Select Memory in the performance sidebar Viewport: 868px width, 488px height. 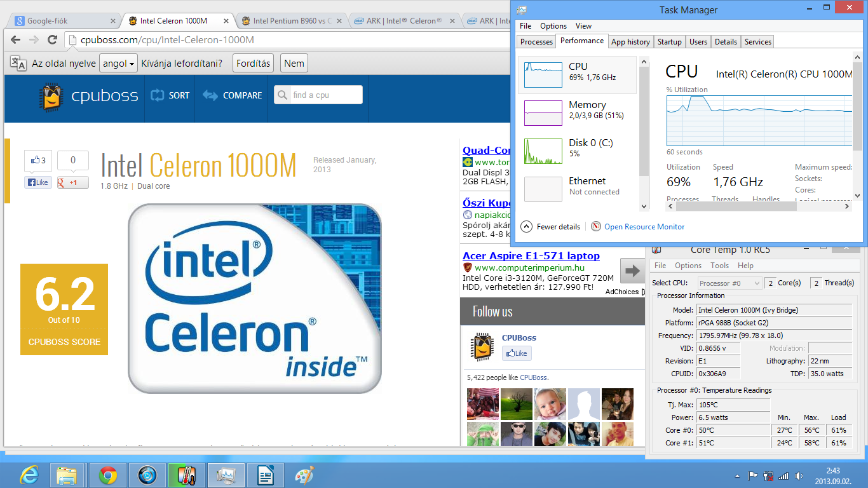point(578,113)
